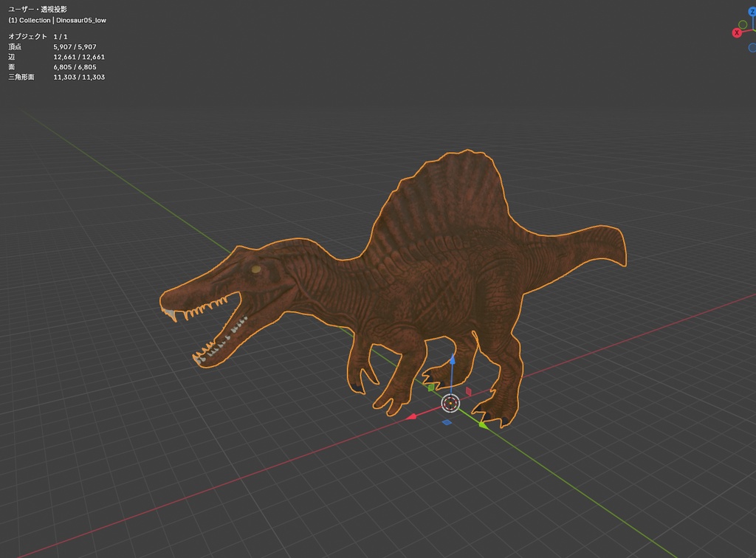
Task: Click the hollow blue negative Z gizmo circle
Action: [x=752, y=48]
